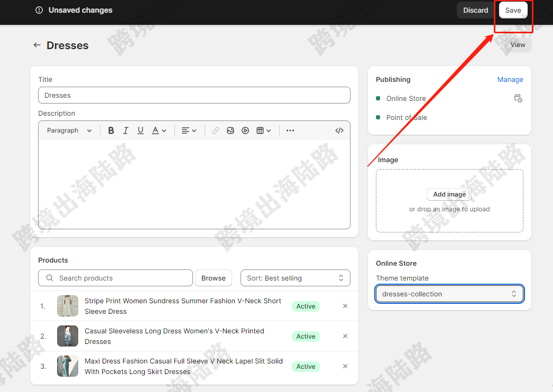
Task: Open the Sort: Best selling dropdown
Action: click(x=295, y=278)
